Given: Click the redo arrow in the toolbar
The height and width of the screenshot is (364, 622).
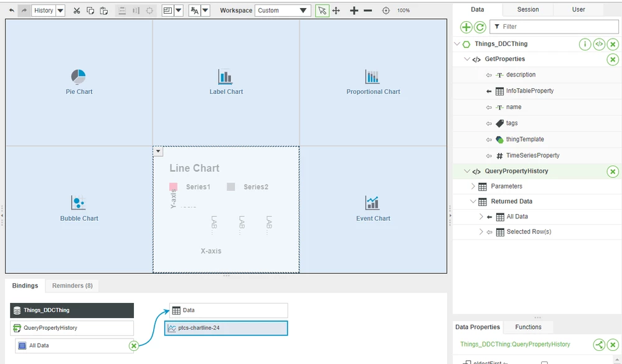Looking at the screenshot, I should [24, 11].
